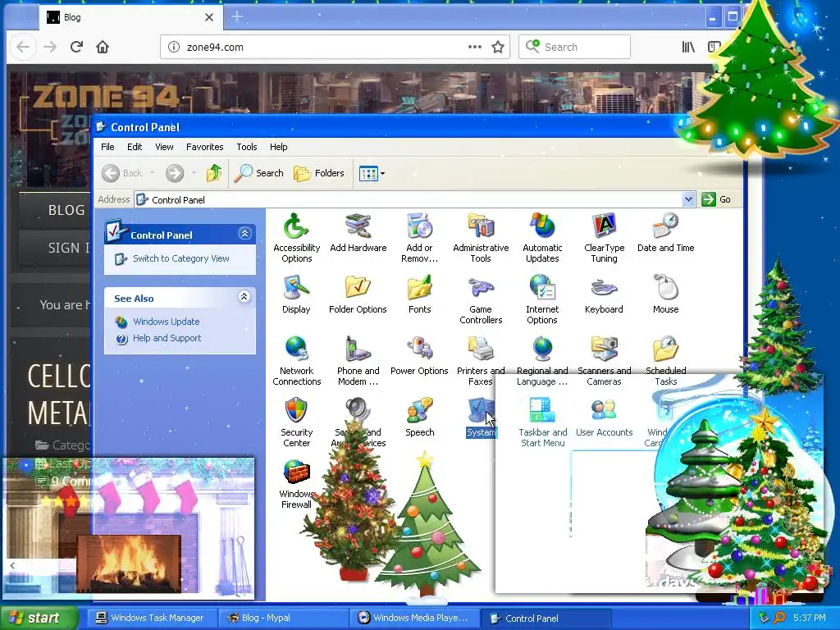Click the Start button
840x630 pixels.
pyautogui.click(x=39, y=618)
